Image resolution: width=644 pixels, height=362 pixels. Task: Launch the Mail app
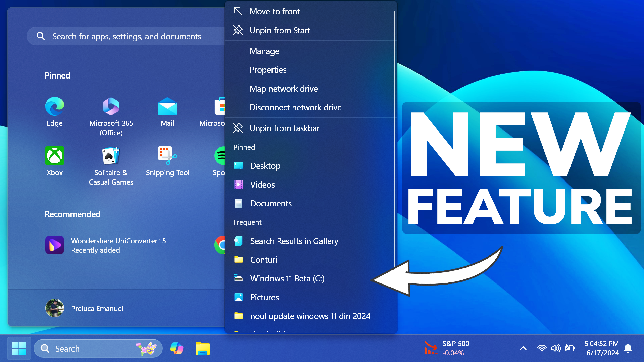coord(167,111)
